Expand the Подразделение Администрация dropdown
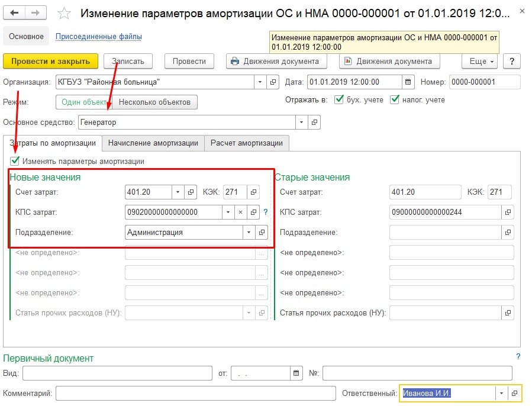 point(249,233)
